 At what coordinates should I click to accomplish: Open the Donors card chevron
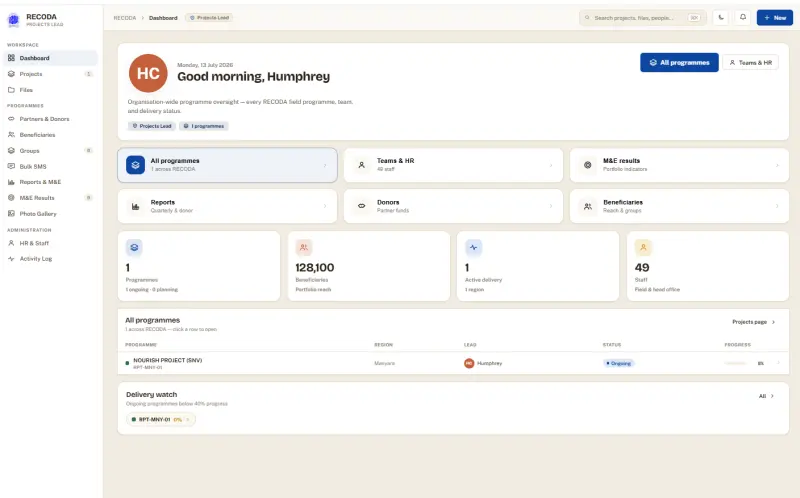tap(551, 206)
